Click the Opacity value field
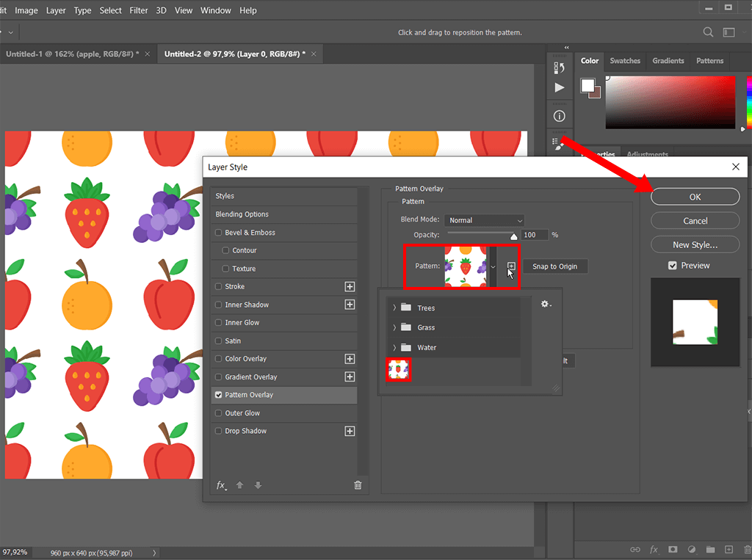This screenshot has height=560, width=752. click(535, 235)
